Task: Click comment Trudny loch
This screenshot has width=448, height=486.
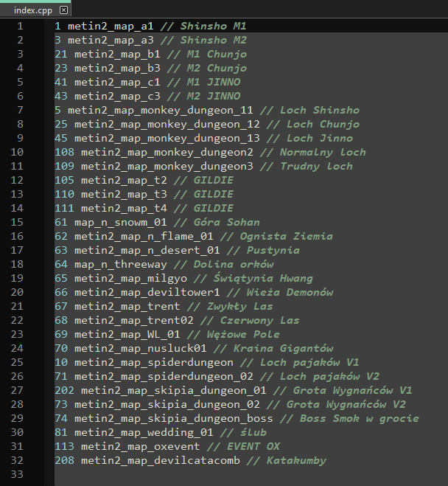Action: tap(316, 166)
